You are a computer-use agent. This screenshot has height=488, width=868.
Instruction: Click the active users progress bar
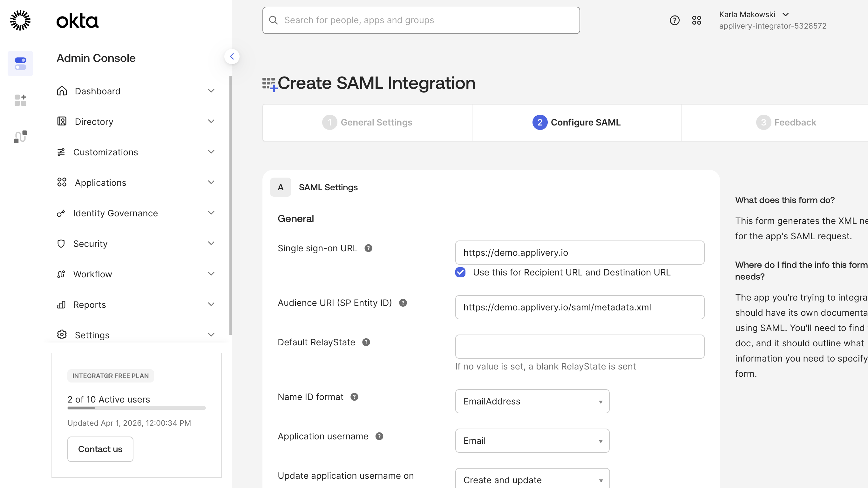[137, 408]
